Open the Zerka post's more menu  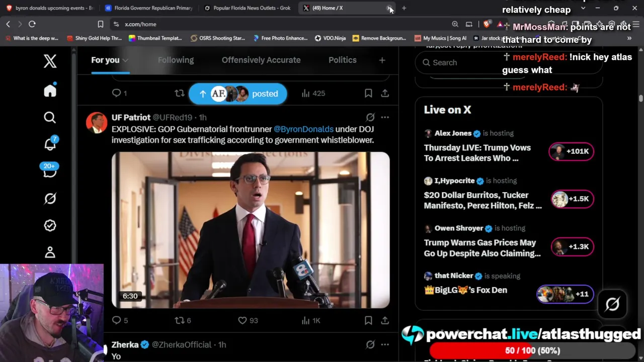[x=385, y=344]
